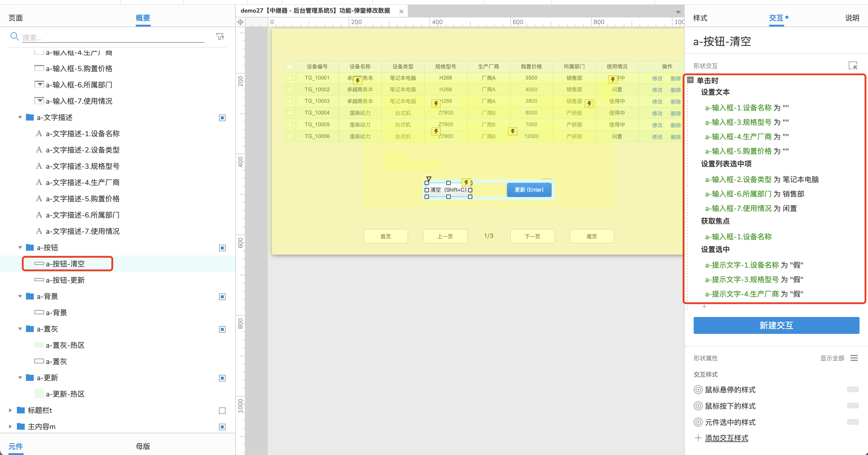Image resolution: width=868 pixels, height=455 pixels.
Task: Toggle the a-置灰 folder view marker
Action: [222, 329]
